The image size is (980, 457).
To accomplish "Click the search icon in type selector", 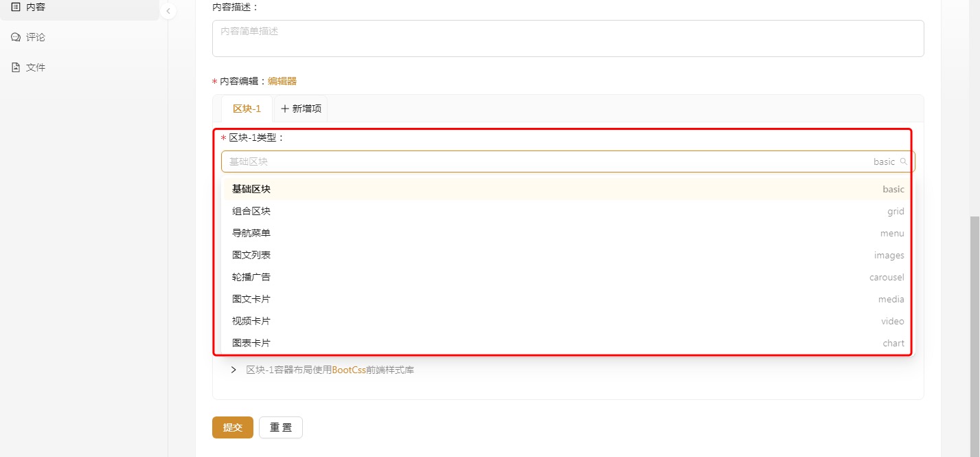I will (x=904, y=161).
